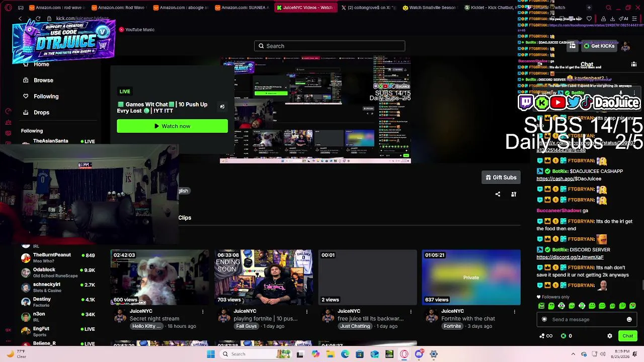This screenshot has height=362, width=644.
Task: Open TheBurntPeanut channel in Following list
Action: pyautogui.click(x=58, y=258)
